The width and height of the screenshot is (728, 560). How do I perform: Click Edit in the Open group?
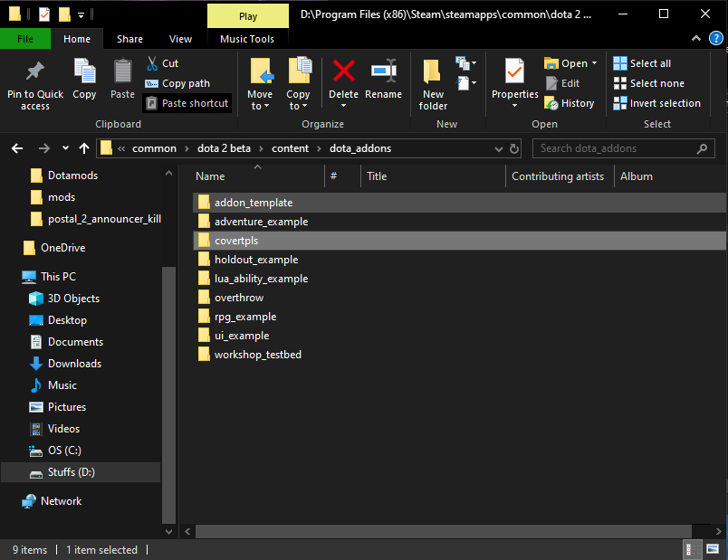point(562,83)
